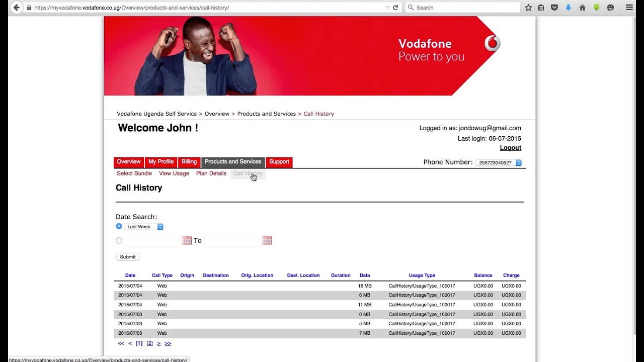Select the Products and Services tab
Image resolution: width=644 pixels, height=362 pixels.
pos(233,162)
